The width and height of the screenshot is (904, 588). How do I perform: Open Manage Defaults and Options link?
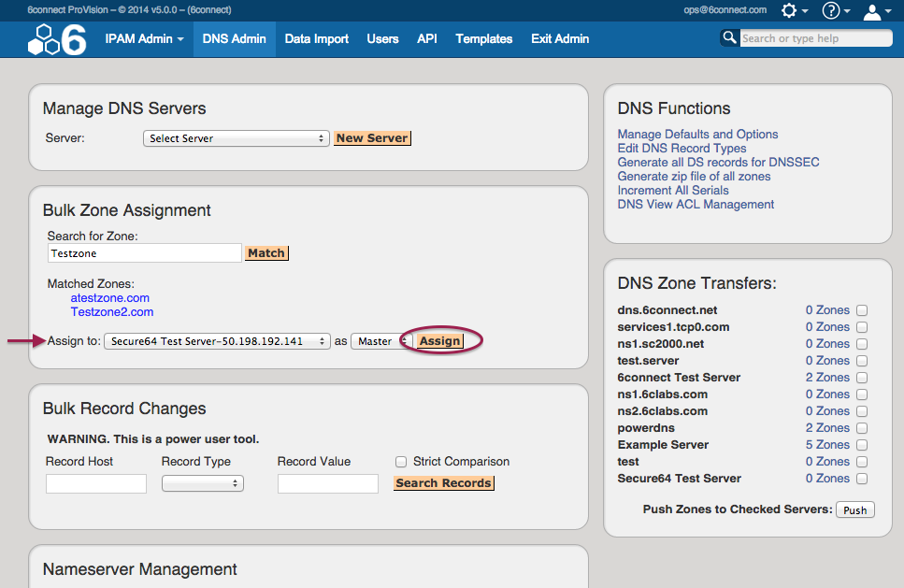(697, 135)
